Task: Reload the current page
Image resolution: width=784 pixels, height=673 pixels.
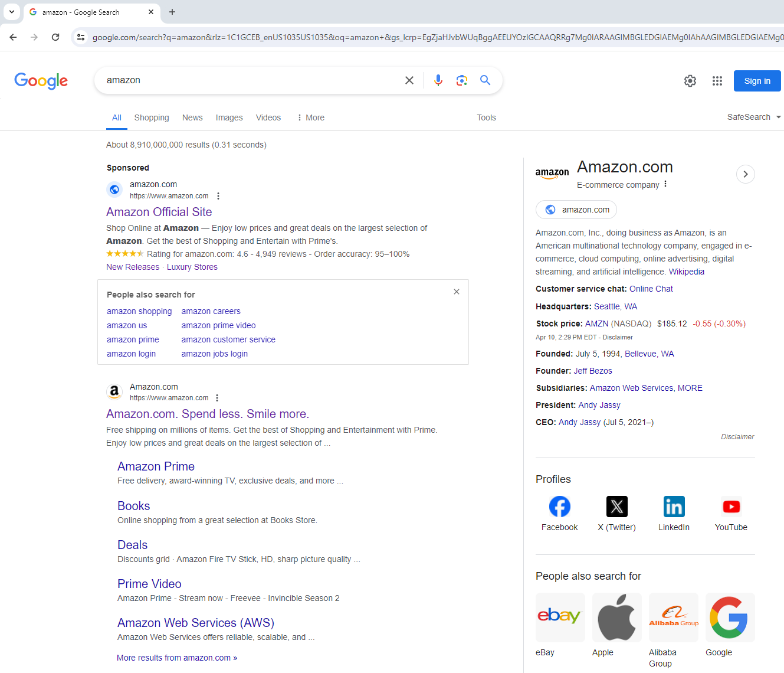Action: [55, 37]
